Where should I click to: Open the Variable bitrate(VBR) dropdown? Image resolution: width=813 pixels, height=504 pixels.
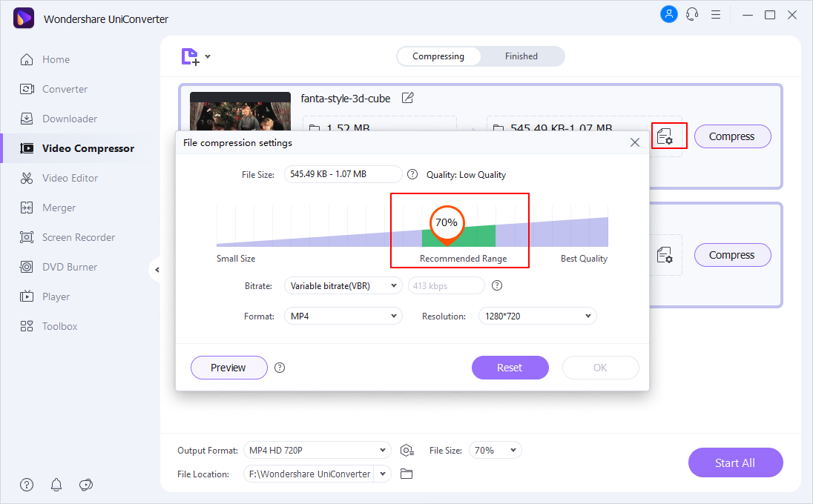(x=343, y=286)
